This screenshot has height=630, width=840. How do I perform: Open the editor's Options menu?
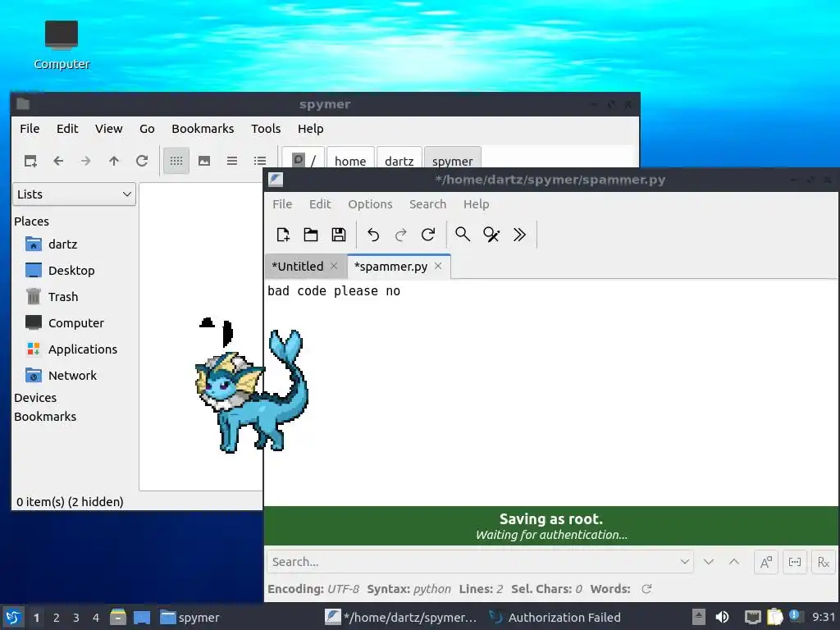pyautogui.click(x=370, y=204)
